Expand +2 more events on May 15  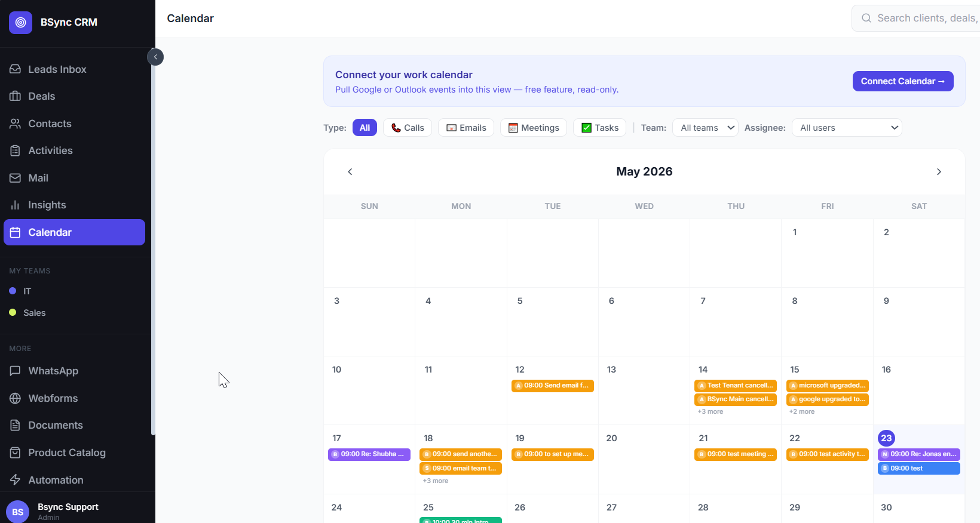[x=802, y=412]
